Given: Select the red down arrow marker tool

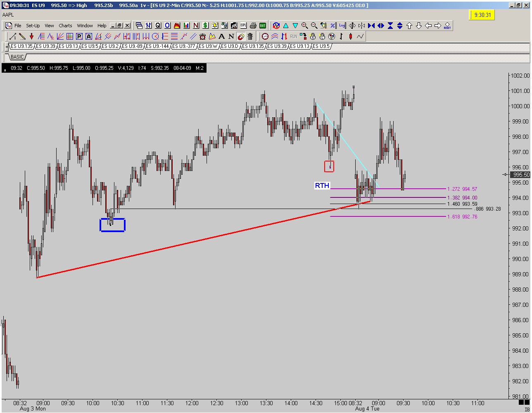Looking at the screenshot, I should tap(31, 36).
